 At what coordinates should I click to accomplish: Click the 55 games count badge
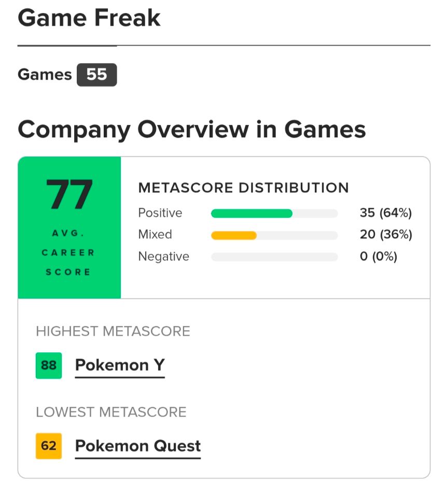click(96, 75)
